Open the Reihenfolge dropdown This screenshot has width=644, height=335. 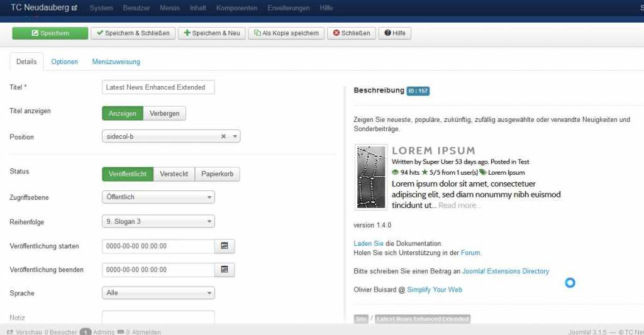(x=158, y=221)
